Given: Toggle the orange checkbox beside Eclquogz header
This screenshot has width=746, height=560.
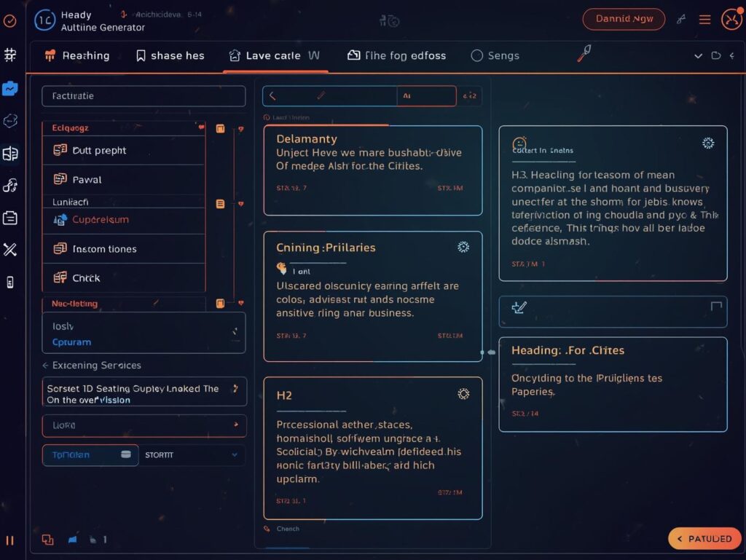Looking at the screenshot, I should point(220,129).
